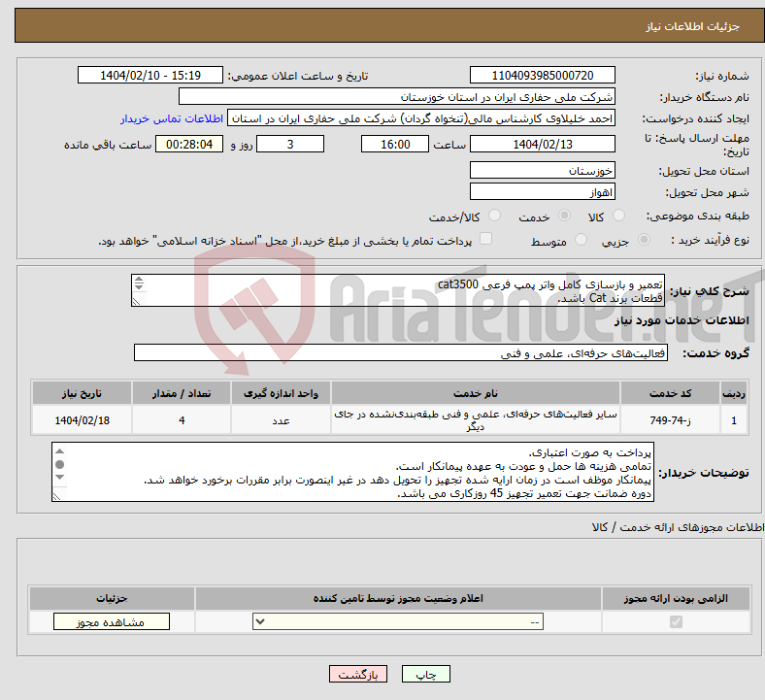Click the ایجاد کننده درخواست field
Image resolution: width=765 pixels, height=700 pixels.
[x=421, y=118]
